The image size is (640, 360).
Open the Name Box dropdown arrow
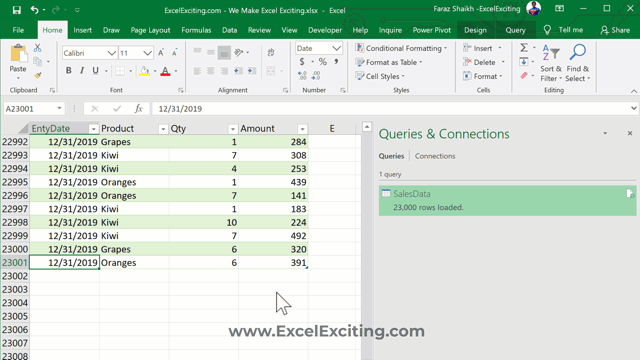click(x=59, y=109)
